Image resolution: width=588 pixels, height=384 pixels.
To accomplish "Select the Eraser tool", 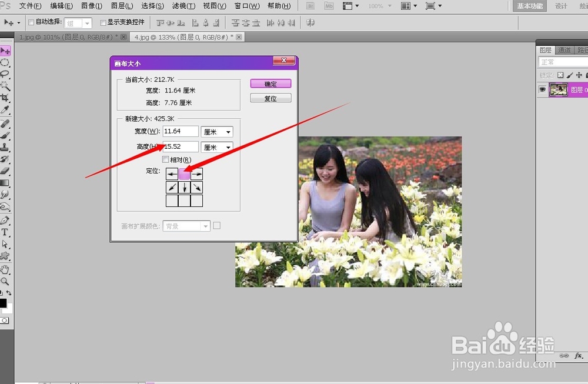I will [x=5, y=171].
